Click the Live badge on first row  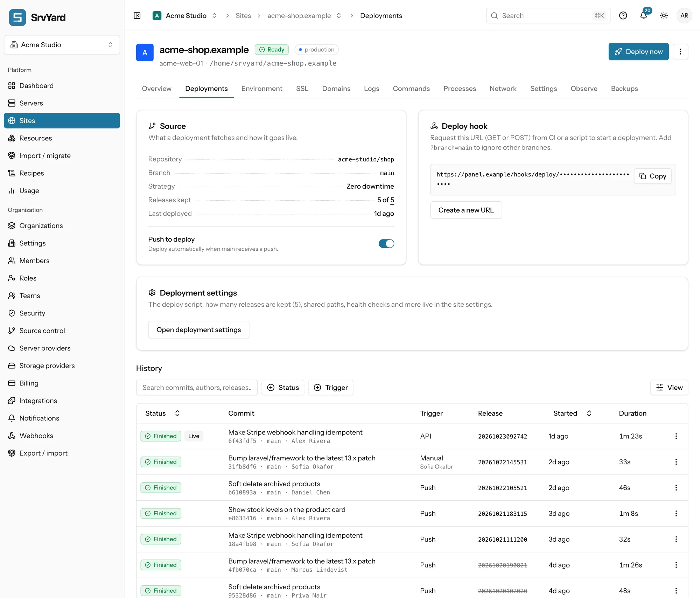[x=194, y=436]
